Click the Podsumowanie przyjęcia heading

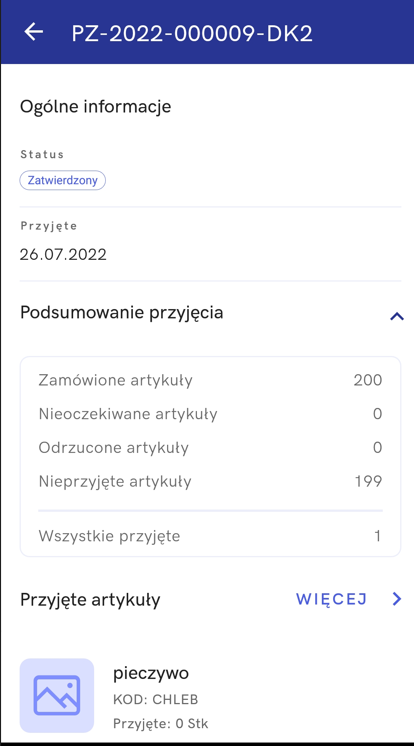pyautogui.click(x=121, y=313)
